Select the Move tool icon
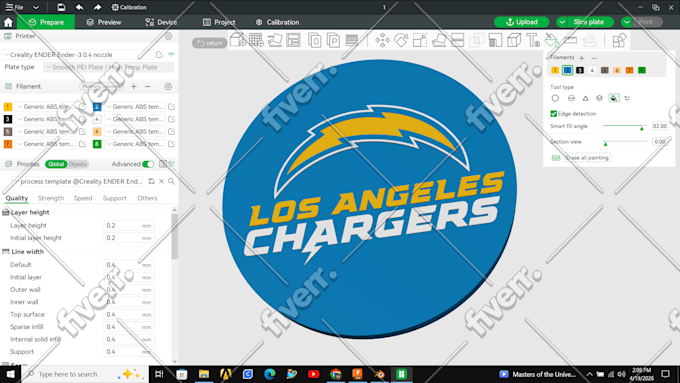This screenshot has height=383, width=680. [382, 40]
